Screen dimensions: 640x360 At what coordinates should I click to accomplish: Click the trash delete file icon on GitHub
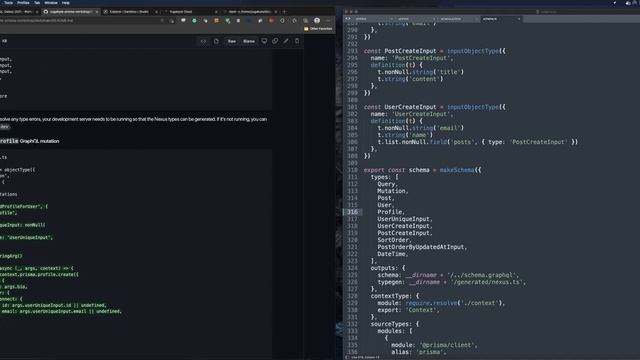(x=297, y=41)
